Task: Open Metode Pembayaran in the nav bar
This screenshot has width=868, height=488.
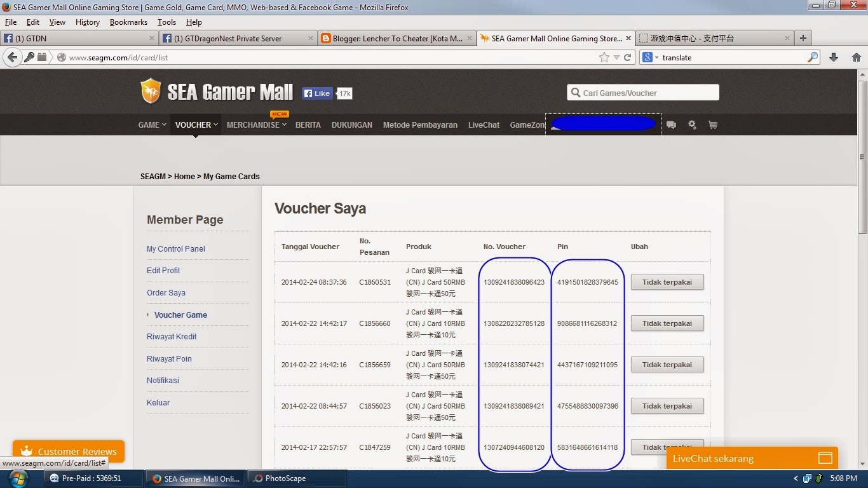Action: (420, 125)
